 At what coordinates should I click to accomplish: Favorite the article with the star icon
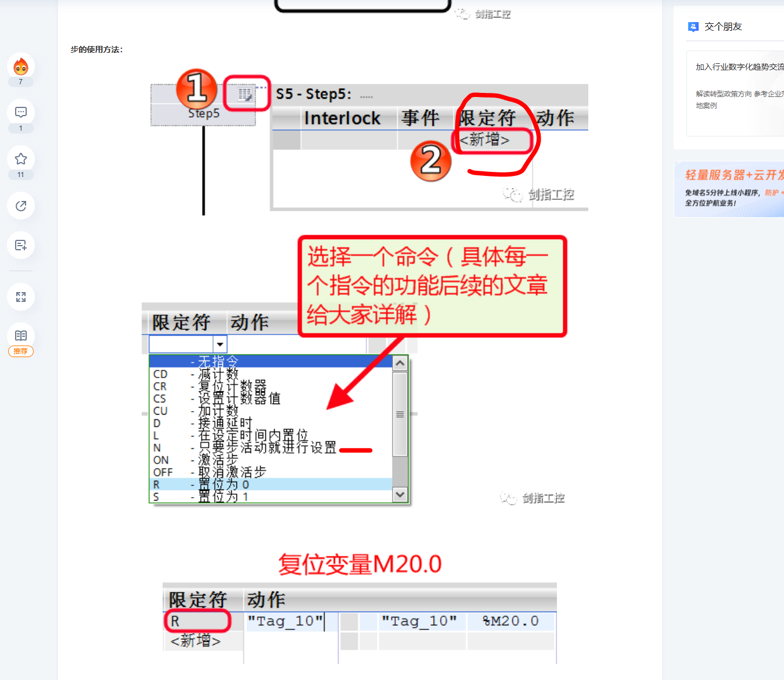(21, 159)
